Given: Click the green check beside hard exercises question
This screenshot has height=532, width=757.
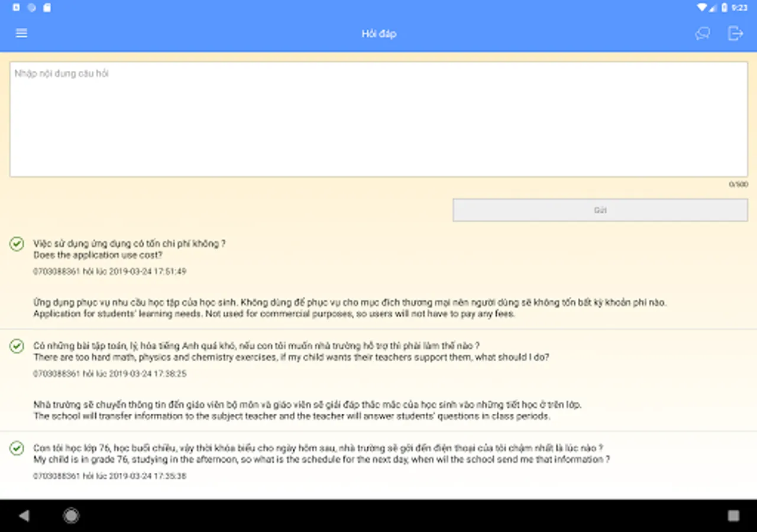Looking at the screenshot, I should click(x=17, y=346).
